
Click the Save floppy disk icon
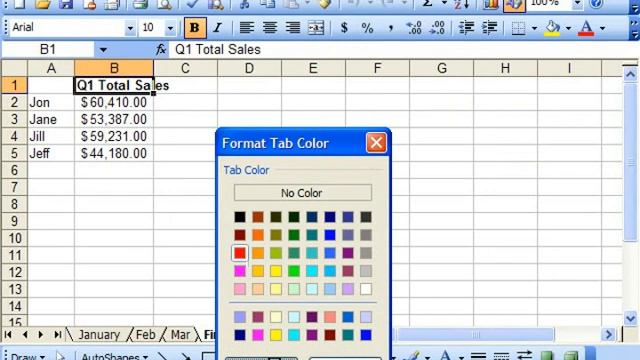click(65, 4)
